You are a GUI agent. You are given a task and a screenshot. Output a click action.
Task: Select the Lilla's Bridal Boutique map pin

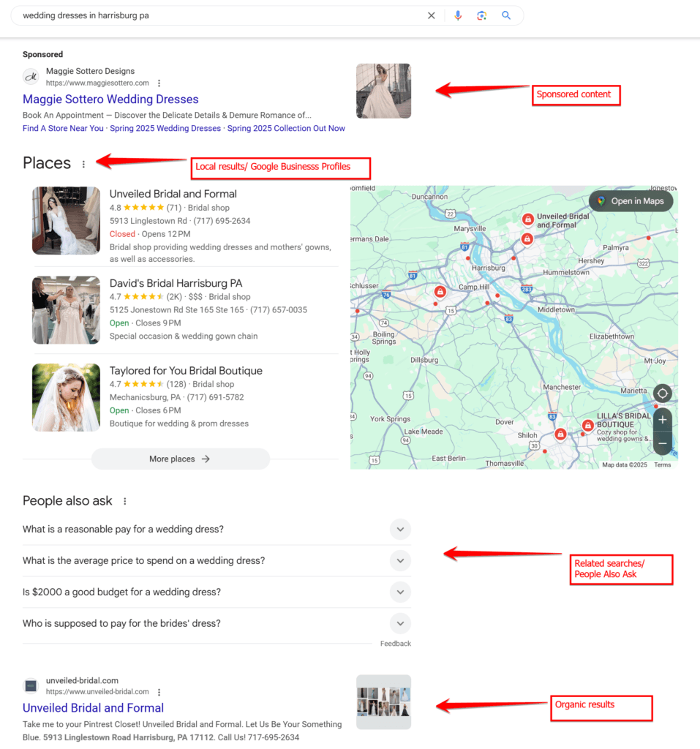point(588,425)
